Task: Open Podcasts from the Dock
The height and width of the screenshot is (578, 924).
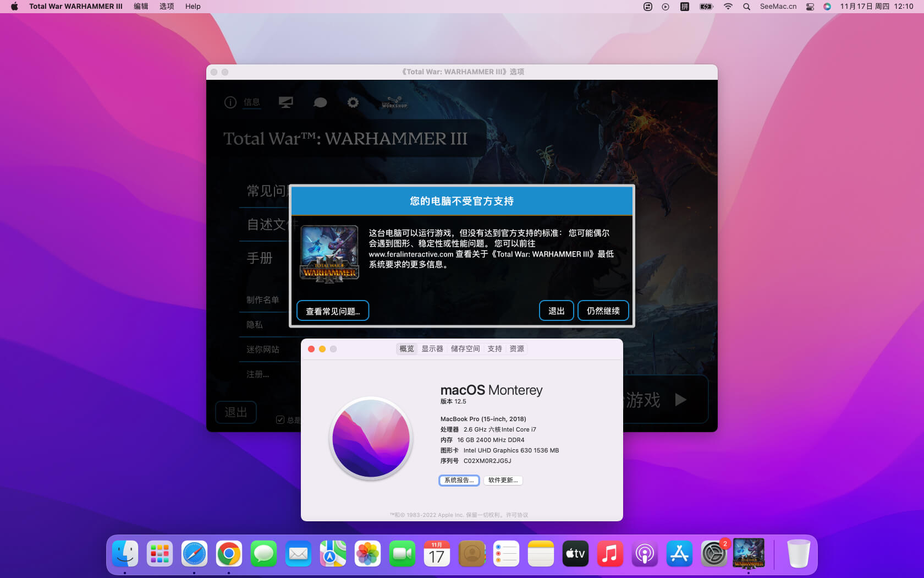Action: point(645,554)
